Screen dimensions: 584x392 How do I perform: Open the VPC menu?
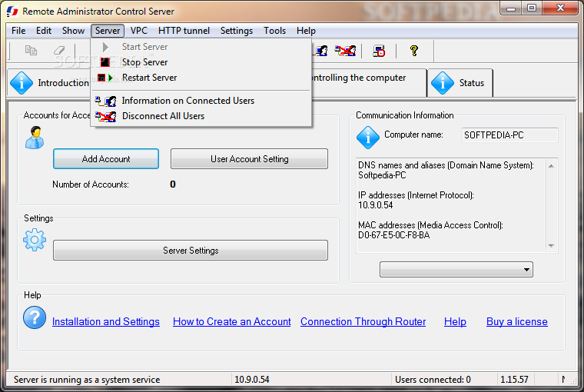pyautogui.click(x=139, y=31)
